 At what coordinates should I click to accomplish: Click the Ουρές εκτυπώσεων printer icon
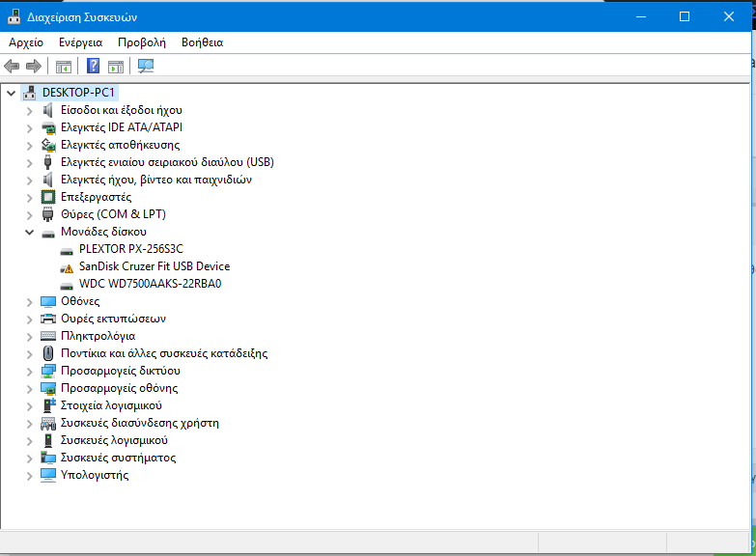48,319
